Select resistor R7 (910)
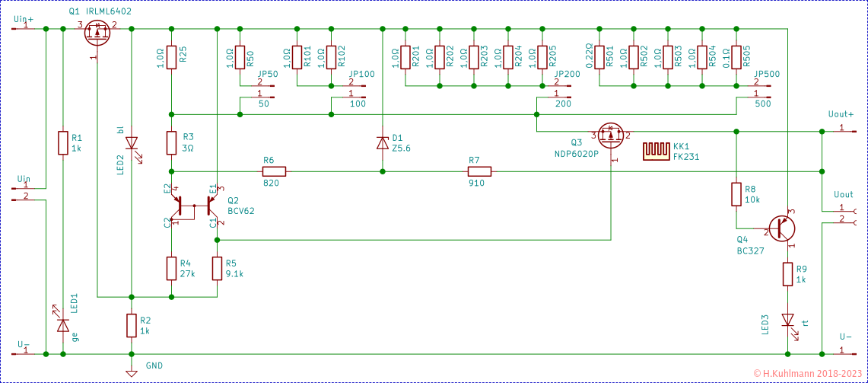This screenshot has width=868, height=383. pyautogui.click(x=479, y=171)
